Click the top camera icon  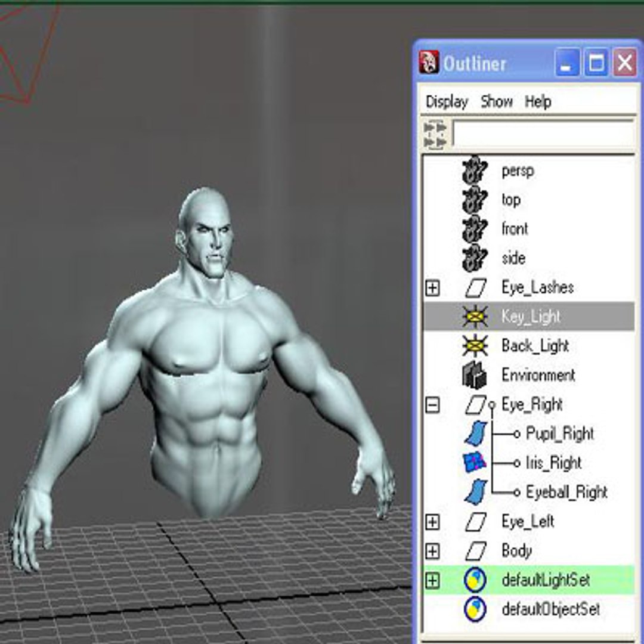475,200
